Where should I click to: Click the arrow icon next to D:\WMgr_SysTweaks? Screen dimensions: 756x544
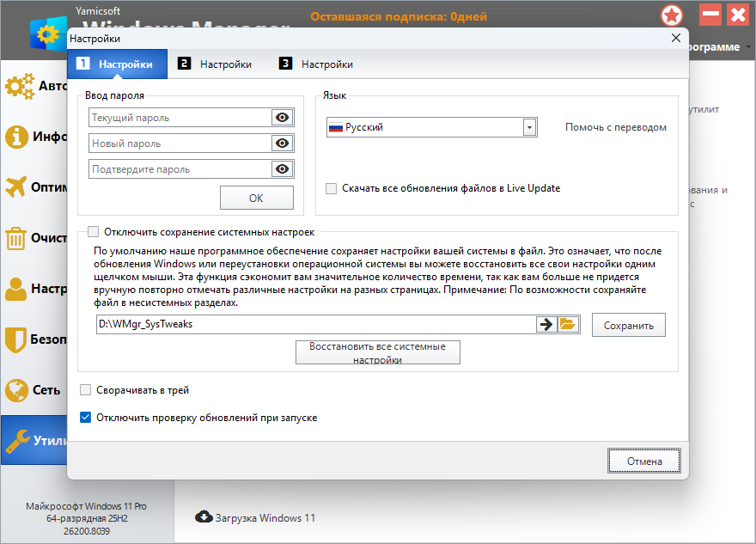(x=546, y=325)
